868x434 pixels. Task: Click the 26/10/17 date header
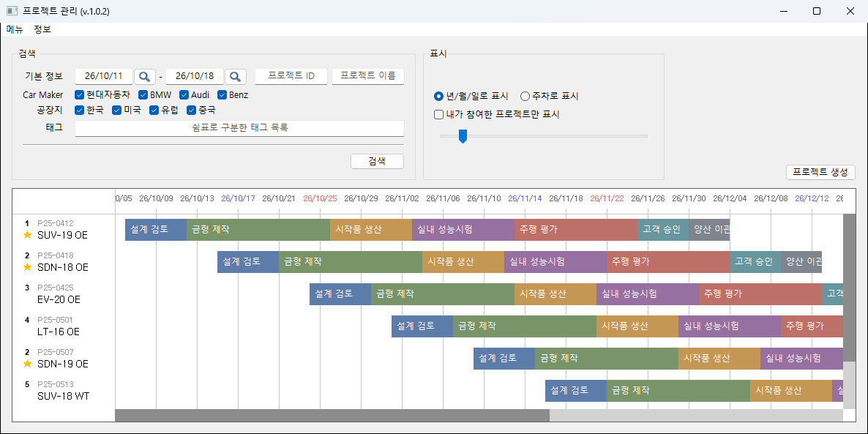[x=238, y=198]
